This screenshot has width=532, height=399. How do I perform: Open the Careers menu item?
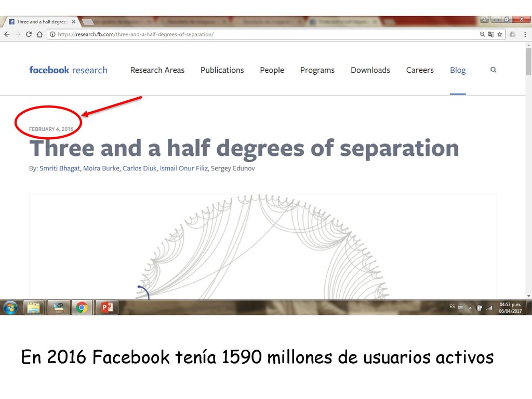click(420, 70)
